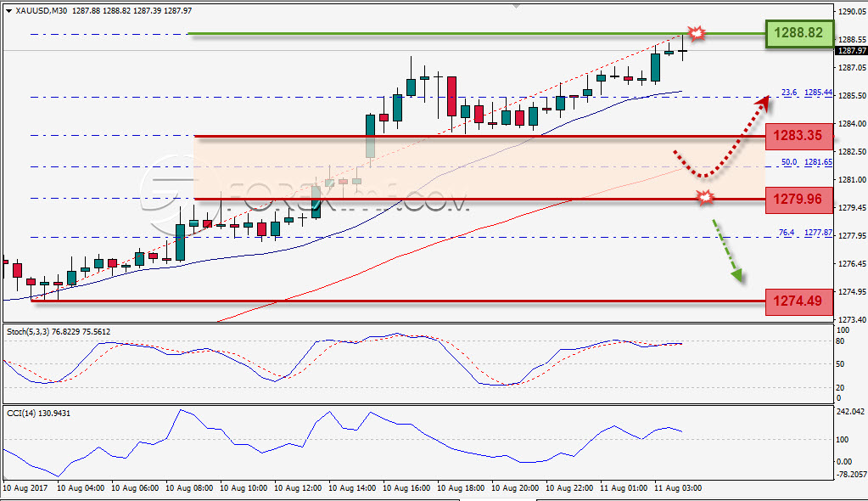Screen dimensions: 868x501
Task: Click the current price tag 1287.97
Action: pyautogui.click(x=851, y=50)
